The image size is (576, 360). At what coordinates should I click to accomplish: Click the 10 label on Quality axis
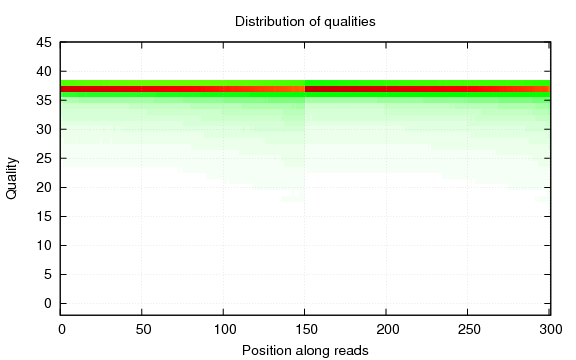click(44, 245)
